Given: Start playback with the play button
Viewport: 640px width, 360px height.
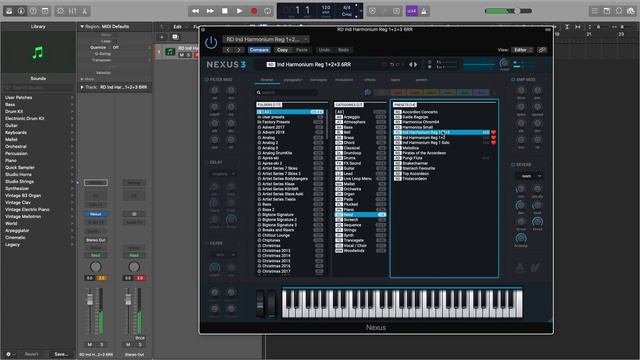Looking at the screenshot, I should point(239,11).
